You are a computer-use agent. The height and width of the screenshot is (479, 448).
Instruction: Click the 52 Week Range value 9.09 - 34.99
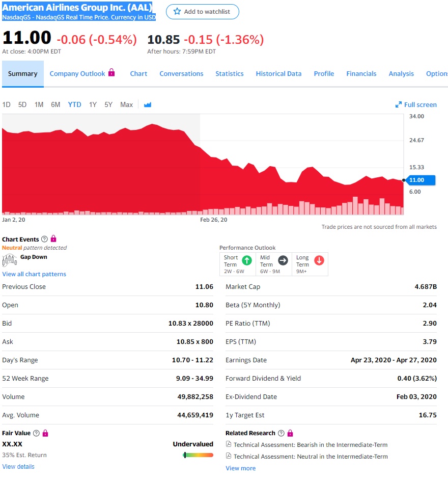(194, 378)
